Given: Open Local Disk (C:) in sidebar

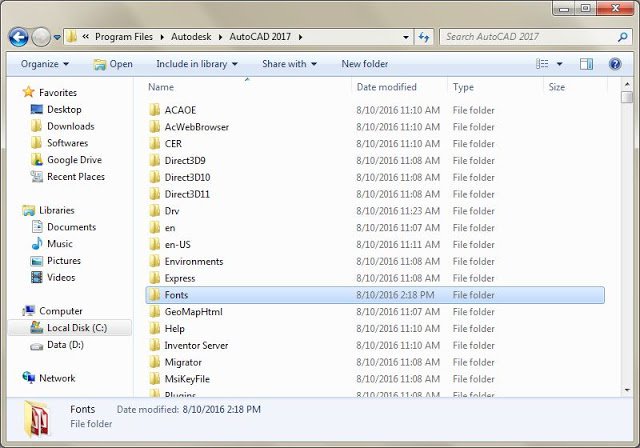Looking at the screenshot, I should 74,328.
